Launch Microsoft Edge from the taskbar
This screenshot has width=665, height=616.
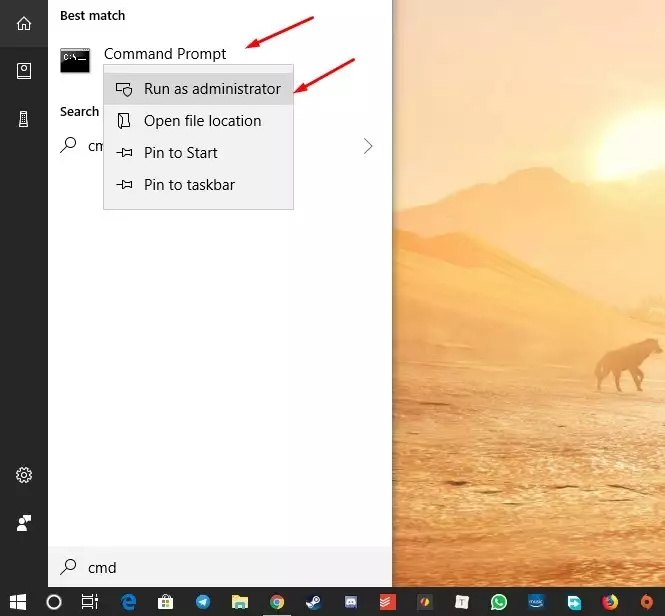tap(129, 602)
